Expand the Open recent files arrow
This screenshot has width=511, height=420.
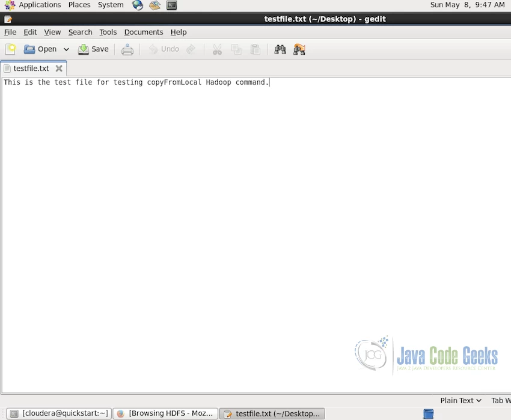[x=66, y=49]
